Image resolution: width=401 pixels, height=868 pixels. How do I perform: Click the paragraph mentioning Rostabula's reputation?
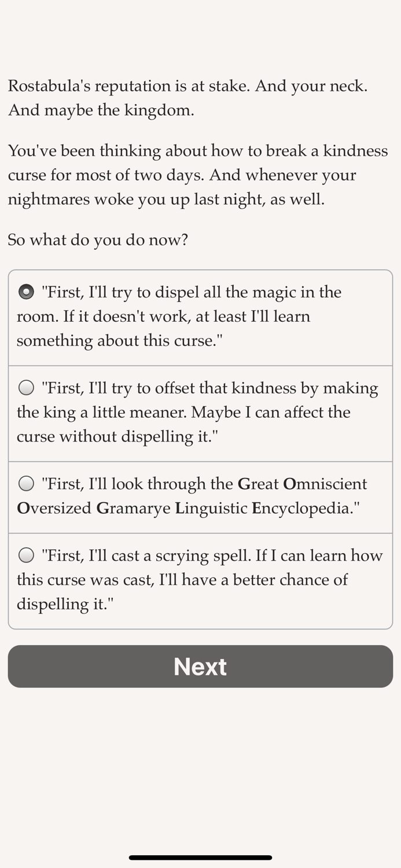click(197, 97)
